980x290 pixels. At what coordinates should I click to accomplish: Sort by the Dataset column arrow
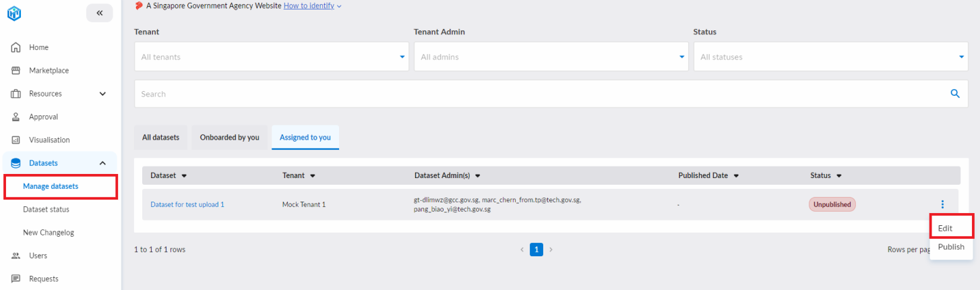pyautogui.click(x=184, y=176)
